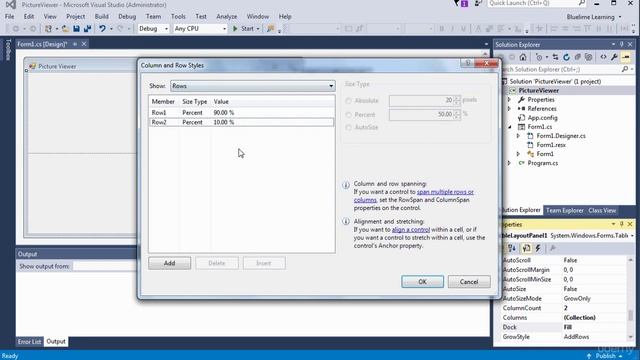640x360 pixels.
Task: Open the Build menu
Action: coord(102,16)
